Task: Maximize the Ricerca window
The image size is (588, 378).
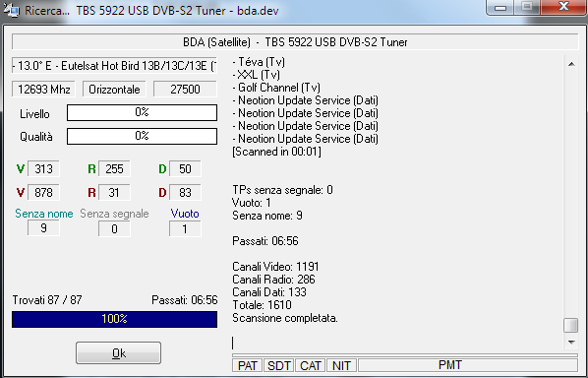Action: pos(528,7)
